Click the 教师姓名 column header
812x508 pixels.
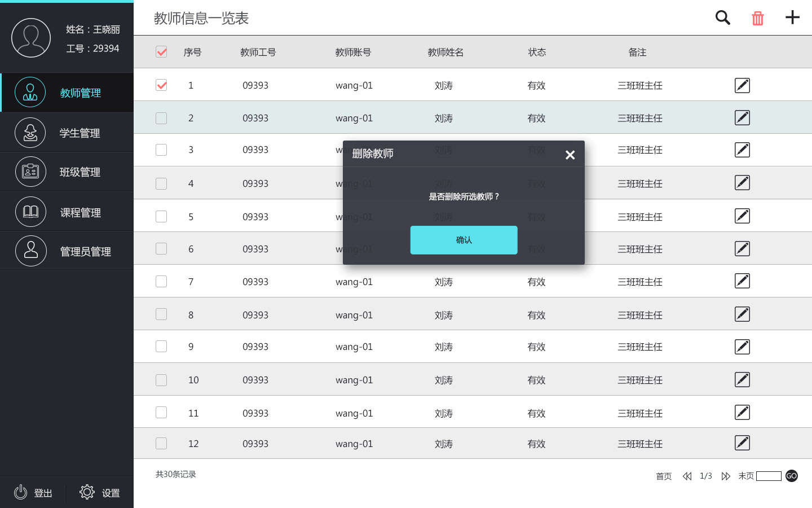(x=445, y=52)
